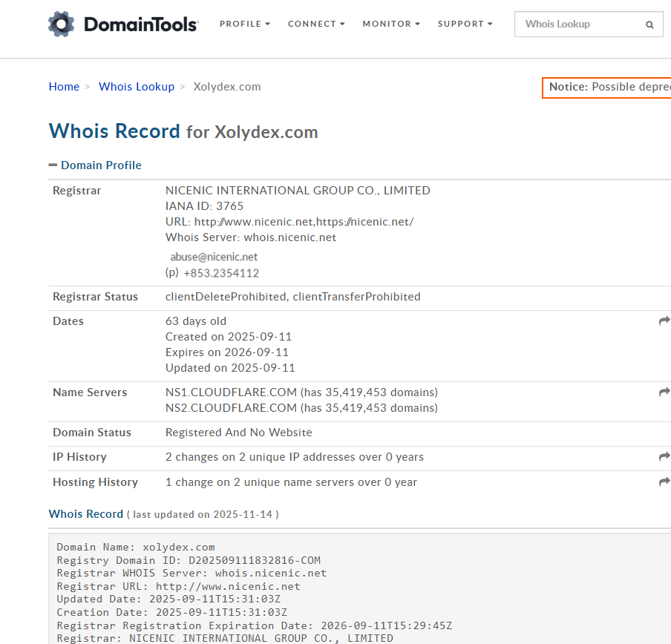Click the search magnifier icon
Viewport: 671px width, 644px height.
(649, 24)
